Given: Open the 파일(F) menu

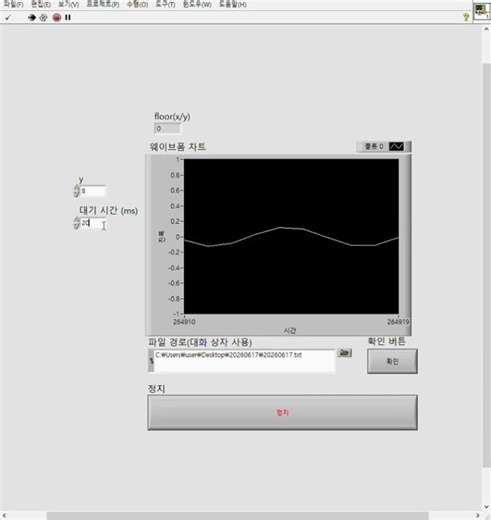Looking at the screenshot, I should click(x=13, y=4).
